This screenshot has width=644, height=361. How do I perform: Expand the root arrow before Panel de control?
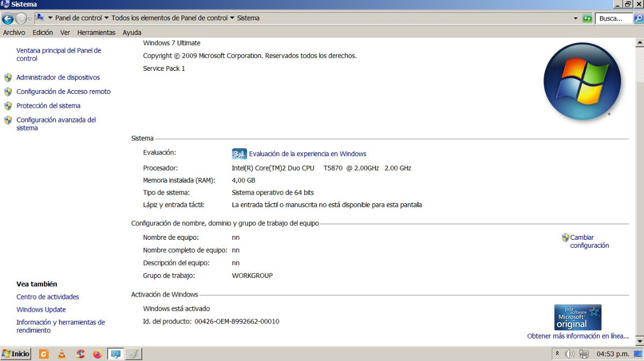click(50, 18)
